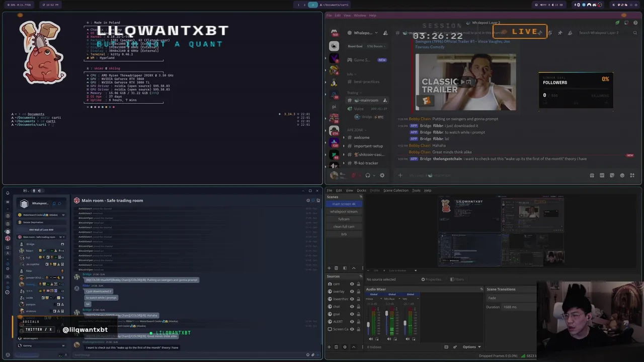
Task: Lock the ALERT source in OBS
Action: (358, 322)
